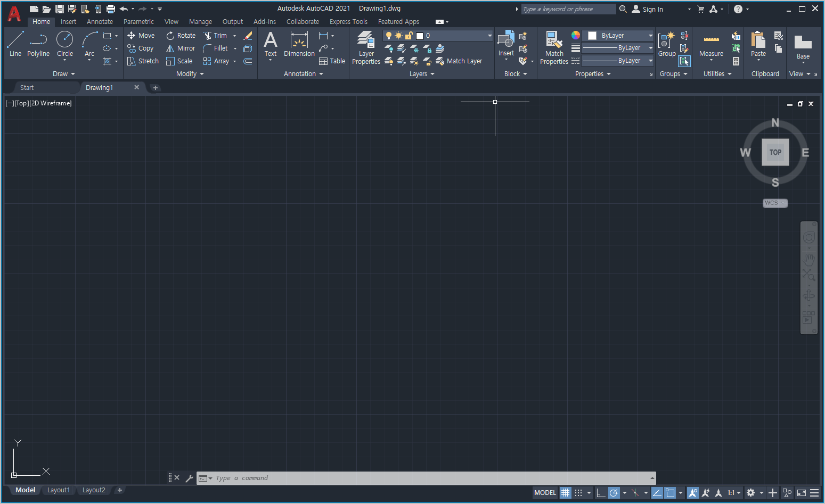Screen dimensions: 825x504
Task: Activate the Fillet tool
Action: pyautogui.click(x=216, y=48)
